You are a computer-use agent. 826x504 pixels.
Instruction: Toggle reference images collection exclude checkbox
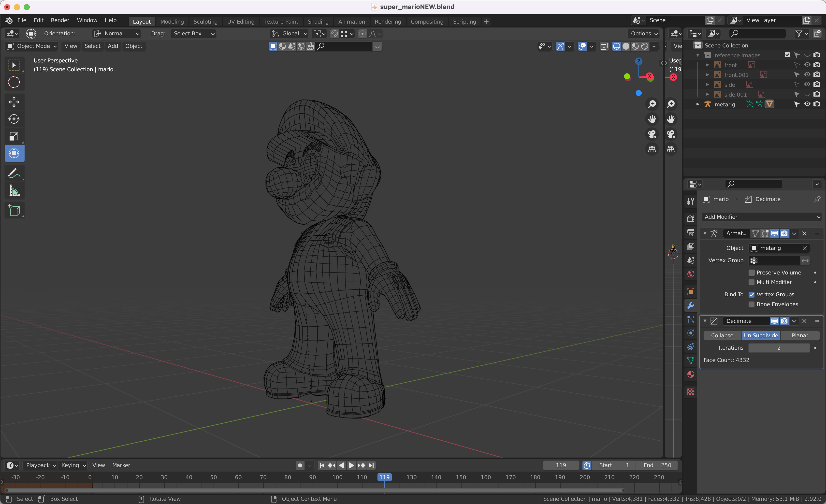[x=787, y=55]
